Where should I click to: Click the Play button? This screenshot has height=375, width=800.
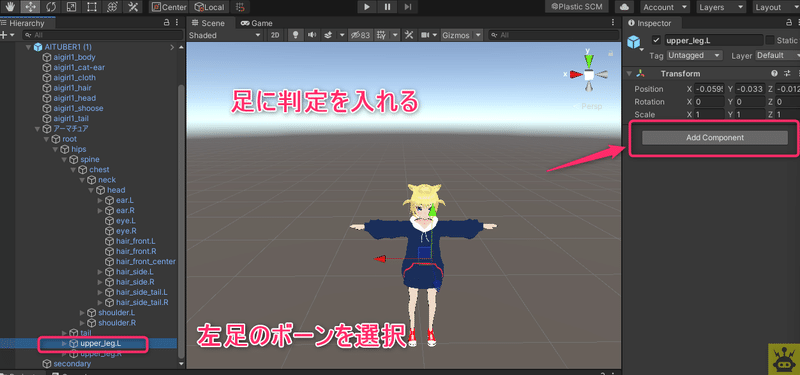pyautogui.click(x=366, y=7)
